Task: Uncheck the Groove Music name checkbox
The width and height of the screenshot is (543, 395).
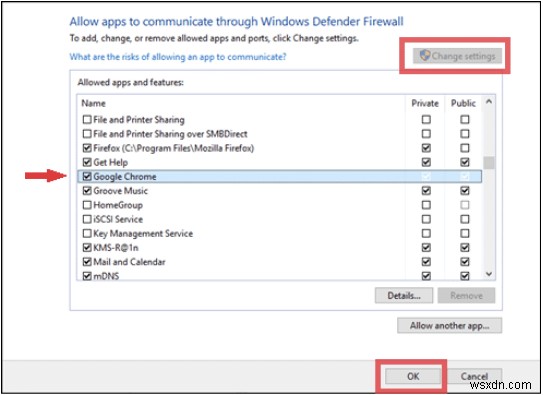Action: click(x=87, y=191)
